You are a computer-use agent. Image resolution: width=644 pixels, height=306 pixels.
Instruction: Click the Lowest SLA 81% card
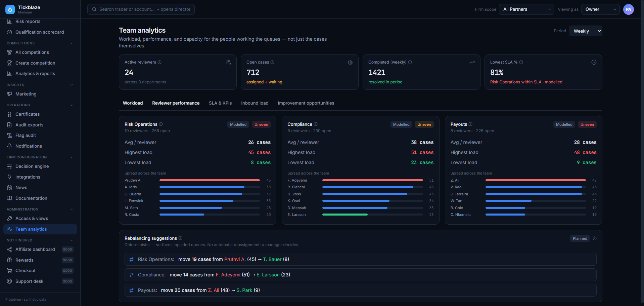543,72
